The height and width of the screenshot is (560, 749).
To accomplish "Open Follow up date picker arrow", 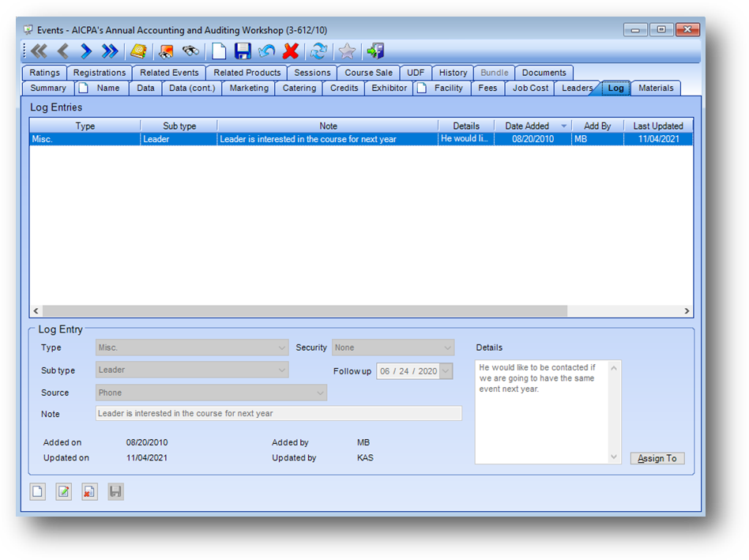I will (446, 371).
